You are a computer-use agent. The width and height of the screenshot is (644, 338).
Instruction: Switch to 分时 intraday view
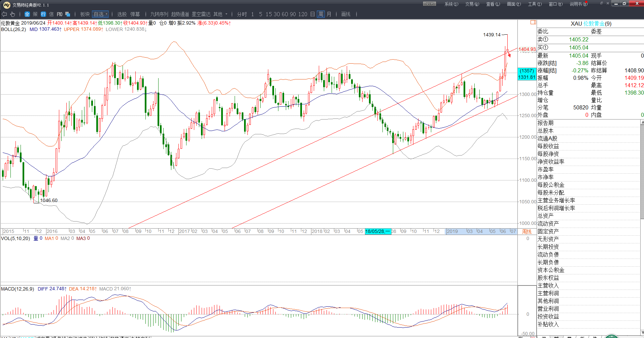tap(242, 14)
